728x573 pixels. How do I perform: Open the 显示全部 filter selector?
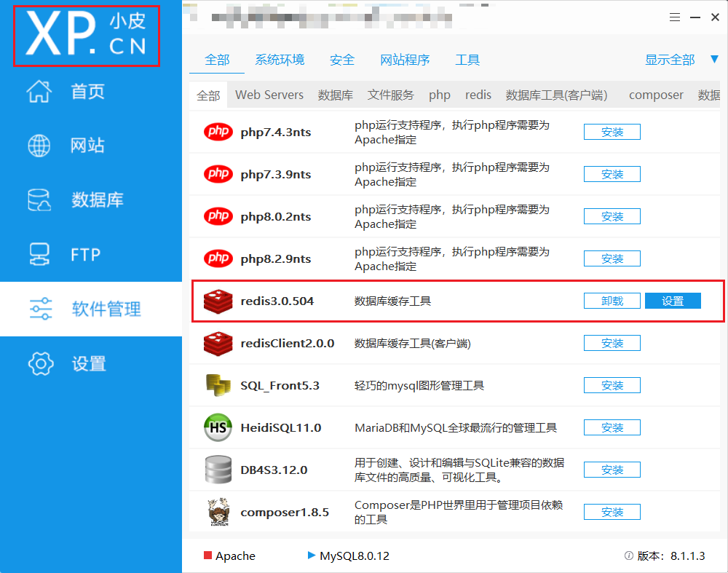[670, 60]
